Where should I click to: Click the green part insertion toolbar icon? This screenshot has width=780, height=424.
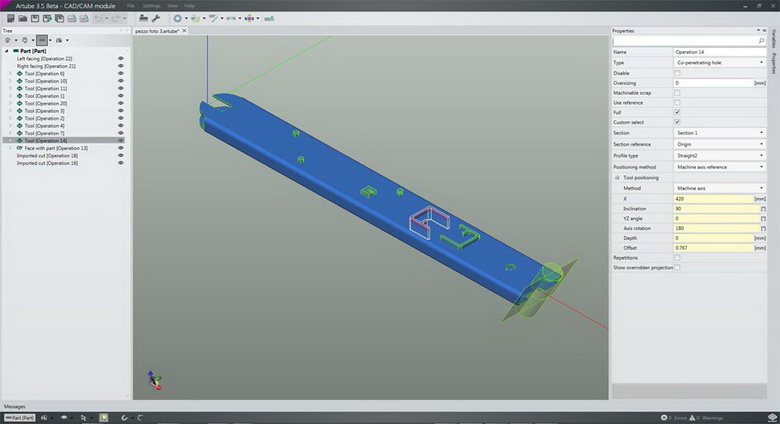point(195,18)
